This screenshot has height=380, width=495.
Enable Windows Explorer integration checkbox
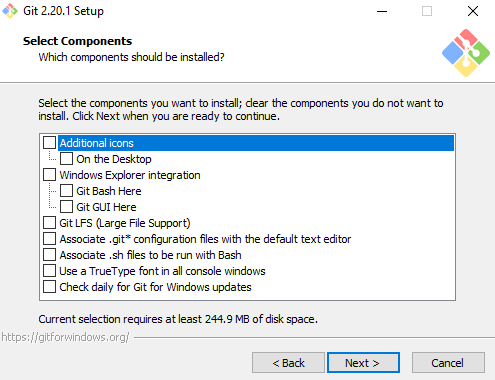(49, 175)
